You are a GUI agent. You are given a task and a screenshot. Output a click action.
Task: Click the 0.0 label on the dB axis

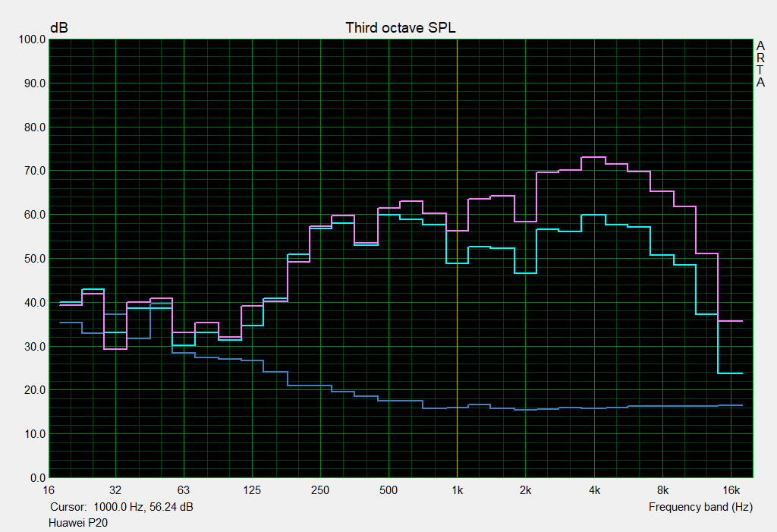click(36, 478)
